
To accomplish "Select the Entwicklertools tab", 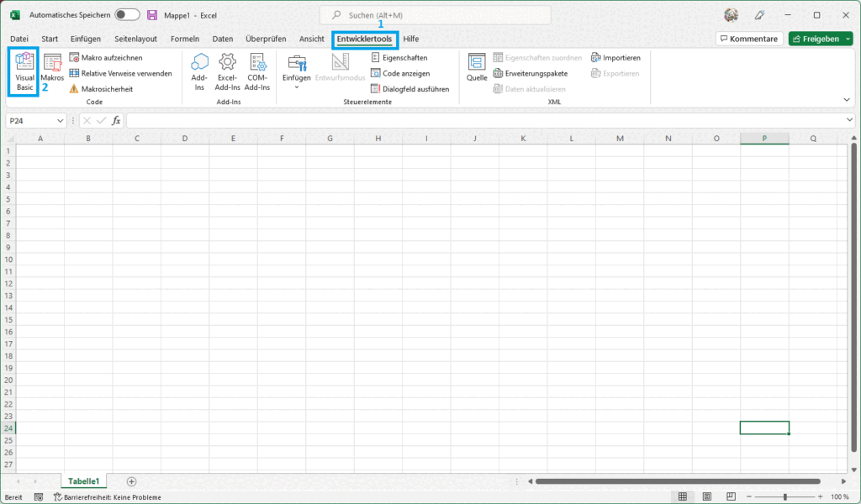I will pyautogui.click(x=365, y=39).
